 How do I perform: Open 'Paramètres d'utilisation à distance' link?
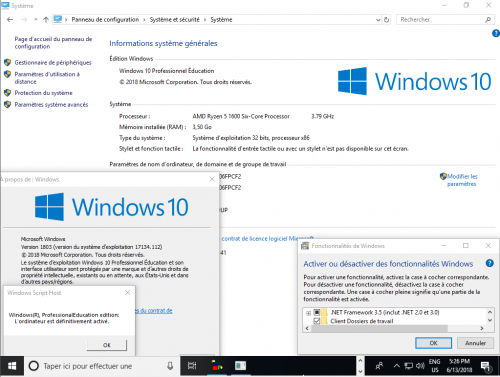(x=47, y=78)
